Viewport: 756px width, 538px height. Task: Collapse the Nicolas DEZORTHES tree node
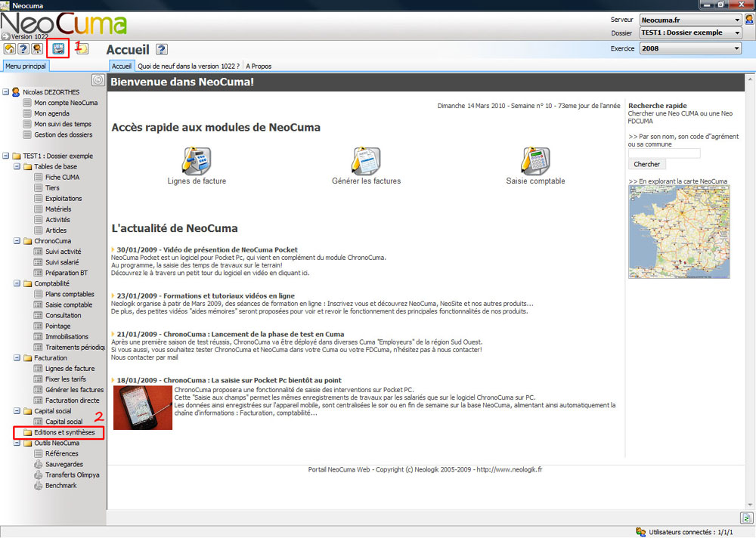(6, 91)
